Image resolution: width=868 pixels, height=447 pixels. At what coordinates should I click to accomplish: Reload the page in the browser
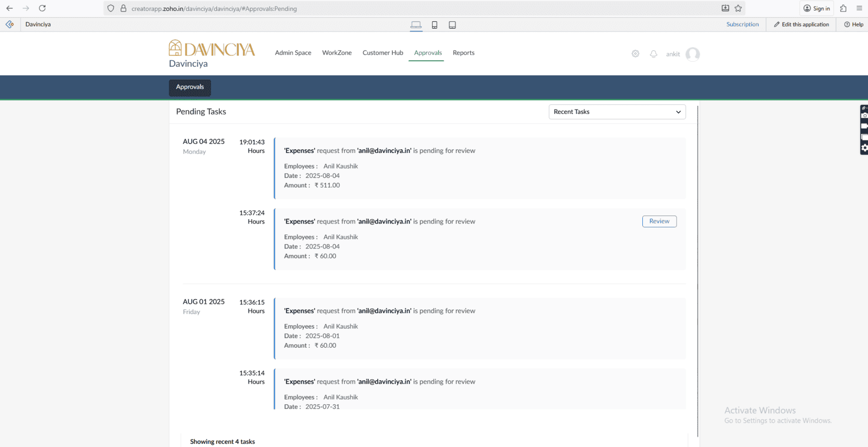42,8
